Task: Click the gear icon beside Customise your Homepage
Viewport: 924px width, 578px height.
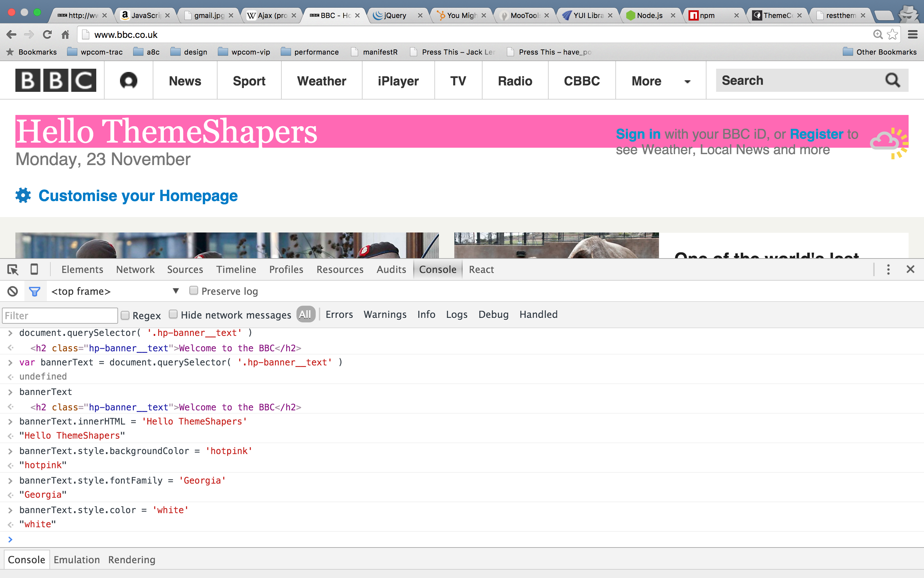Action: [23, 195]
